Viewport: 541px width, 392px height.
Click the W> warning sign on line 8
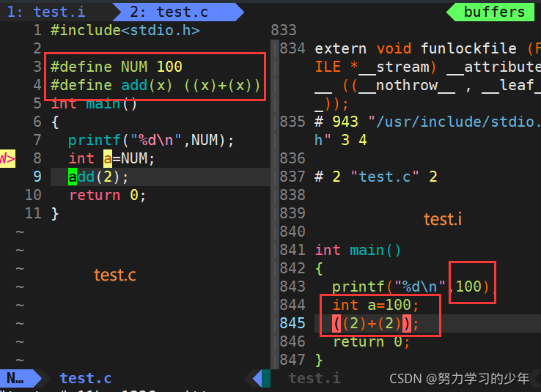[x=7, y=158]
